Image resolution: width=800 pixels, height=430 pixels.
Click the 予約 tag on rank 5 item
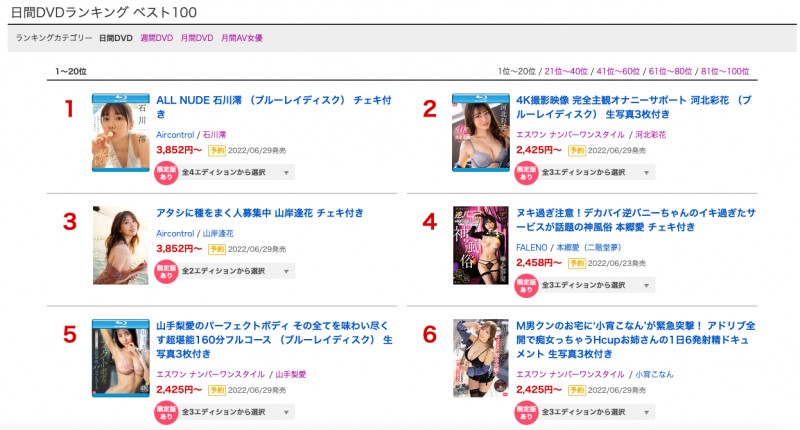point(215,389)
